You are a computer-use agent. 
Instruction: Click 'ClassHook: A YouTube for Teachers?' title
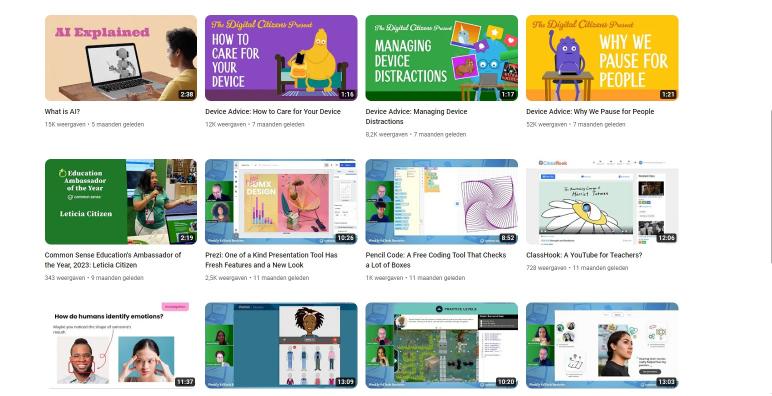584,255
